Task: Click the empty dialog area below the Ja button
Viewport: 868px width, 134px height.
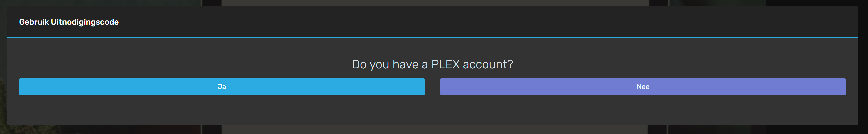Action: (222, 110)
